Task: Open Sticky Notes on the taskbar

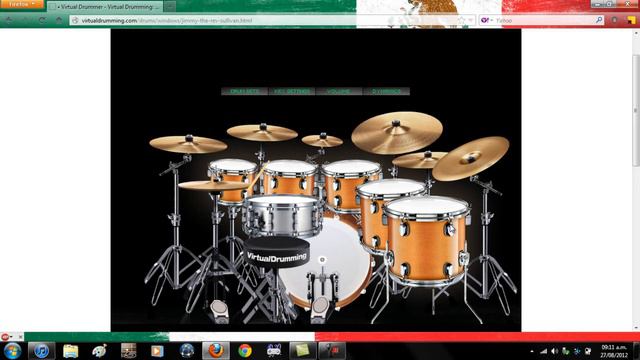Action: (x=302, y=351)
